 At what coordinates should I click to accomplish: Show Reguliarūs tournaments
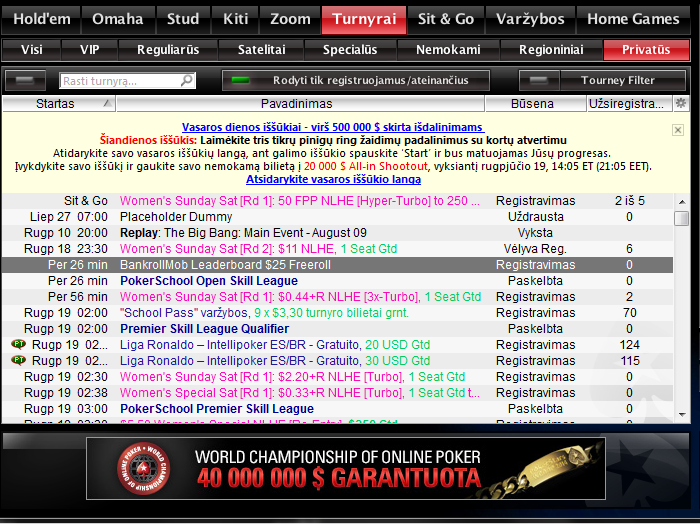[168, 50]
